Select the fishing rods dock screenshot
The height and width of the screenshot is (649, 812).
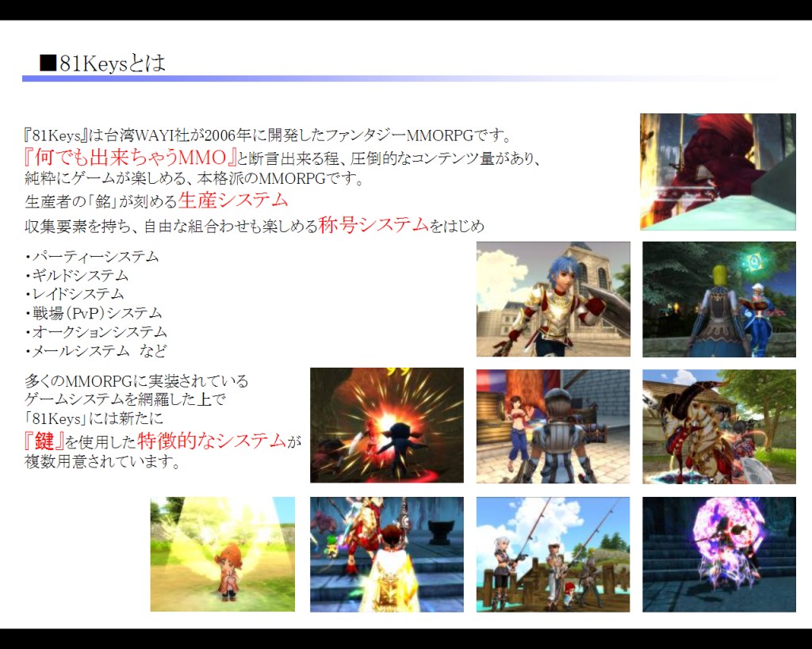click(553, 554)
